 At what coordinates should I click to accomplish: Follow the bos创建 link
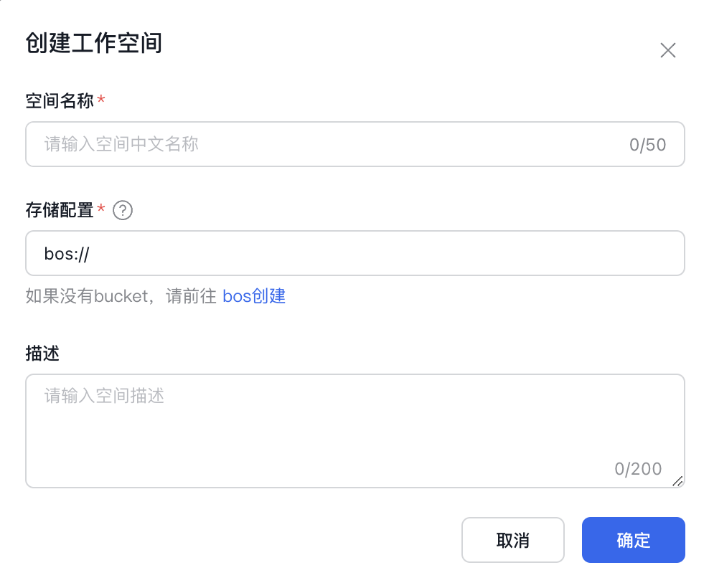(x=253, y=296)
